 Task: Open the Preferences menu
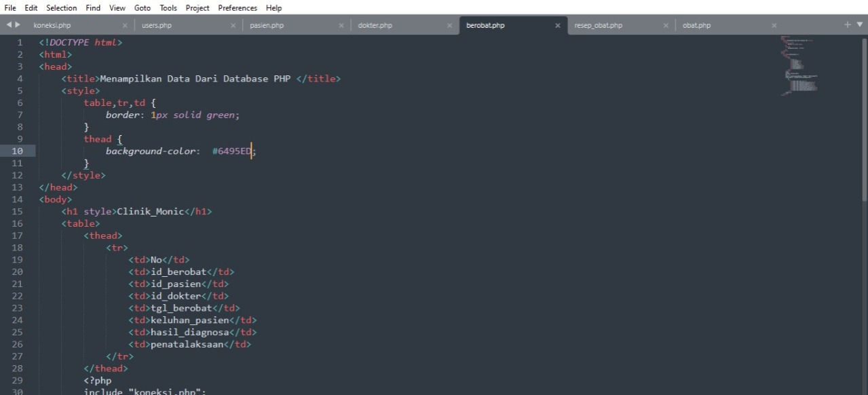coord(238,8)
